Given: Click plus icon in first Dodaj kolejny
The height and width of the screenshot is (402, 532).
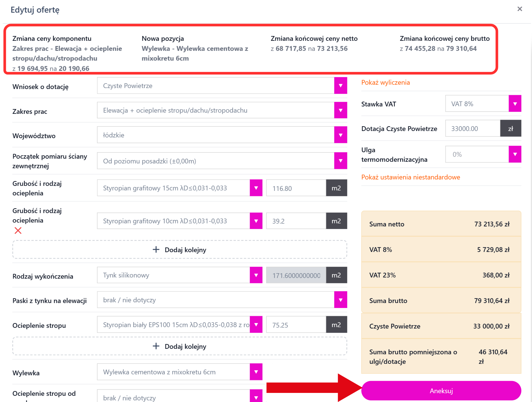Looking at the screenshot, I should (x=156, y=250).
